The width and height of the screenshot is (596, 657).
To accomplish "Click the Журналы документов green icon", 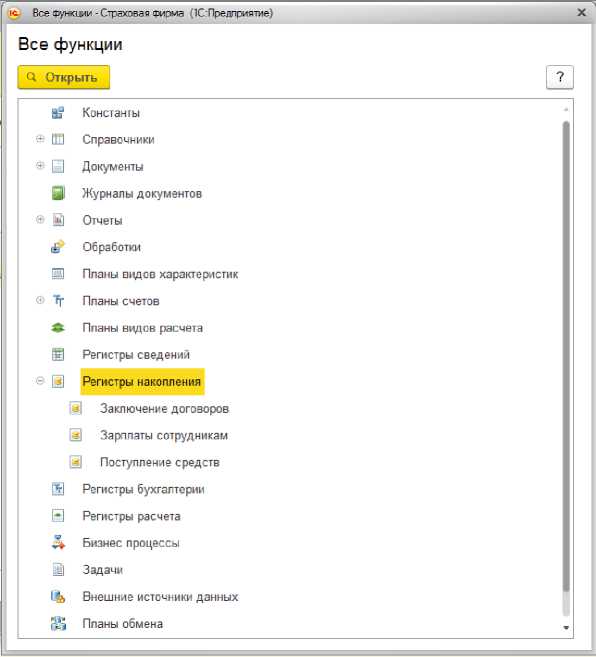I will point(58,193).
